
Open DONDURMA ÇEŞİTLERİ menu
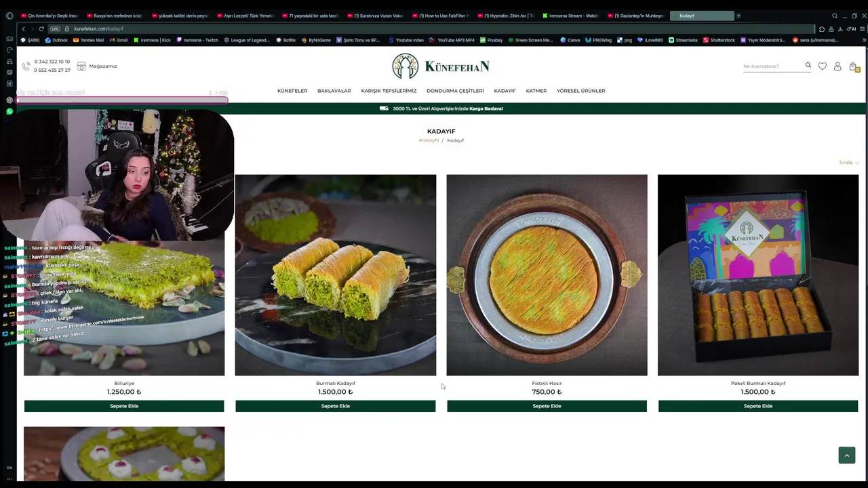coord(455,91)
